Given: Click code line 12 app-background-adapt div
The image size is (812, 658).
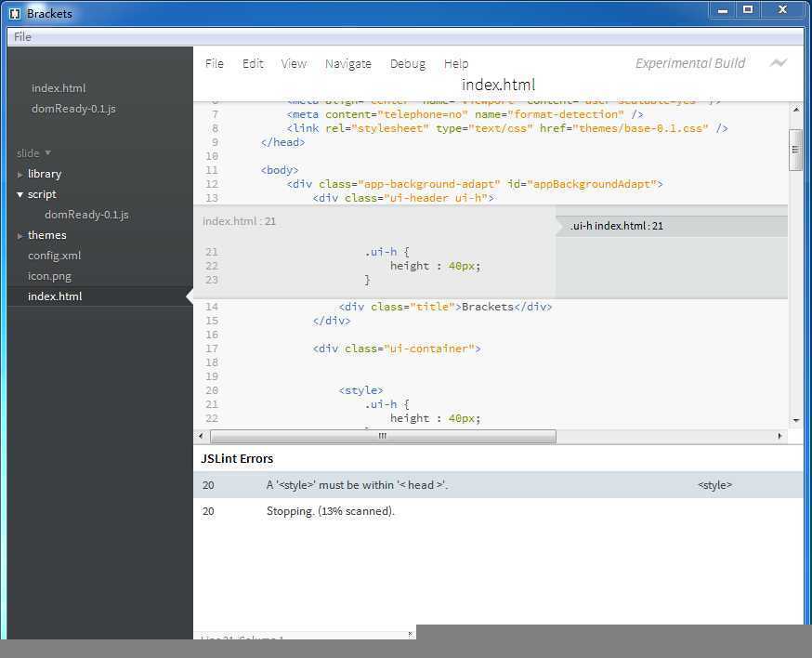Looking at the screenshot, I should point(475,184).
